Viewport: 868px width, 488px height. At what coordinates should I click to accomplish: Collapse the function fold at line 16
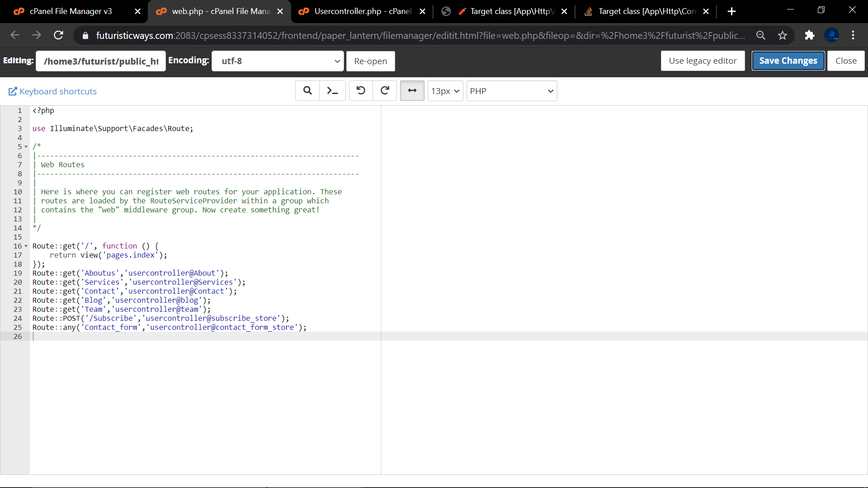click(26, 246)
